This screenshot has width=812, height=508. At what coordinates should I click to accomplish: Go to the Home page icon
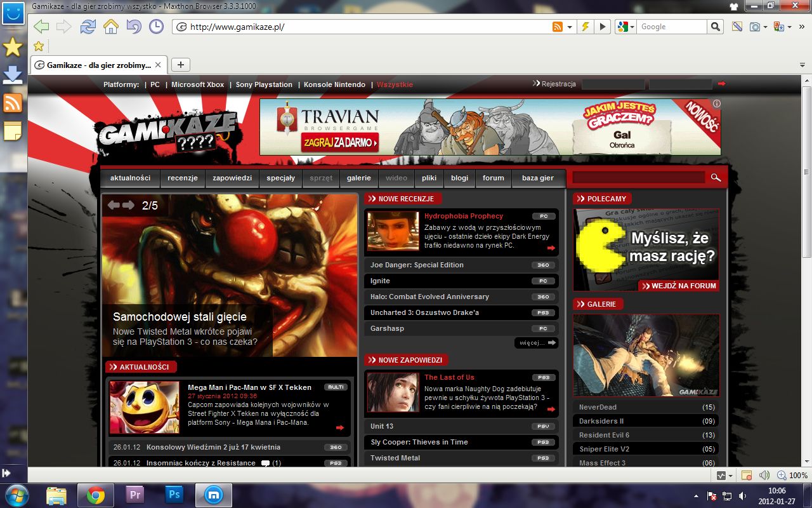[111, 27]
